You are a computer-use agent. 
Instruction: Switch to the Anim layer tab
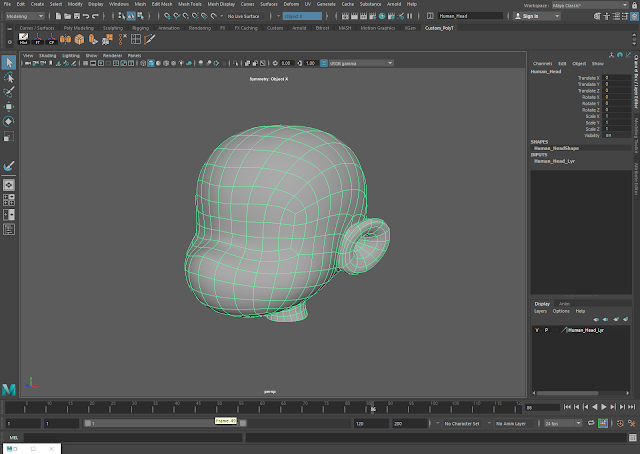tap(564, 303)
